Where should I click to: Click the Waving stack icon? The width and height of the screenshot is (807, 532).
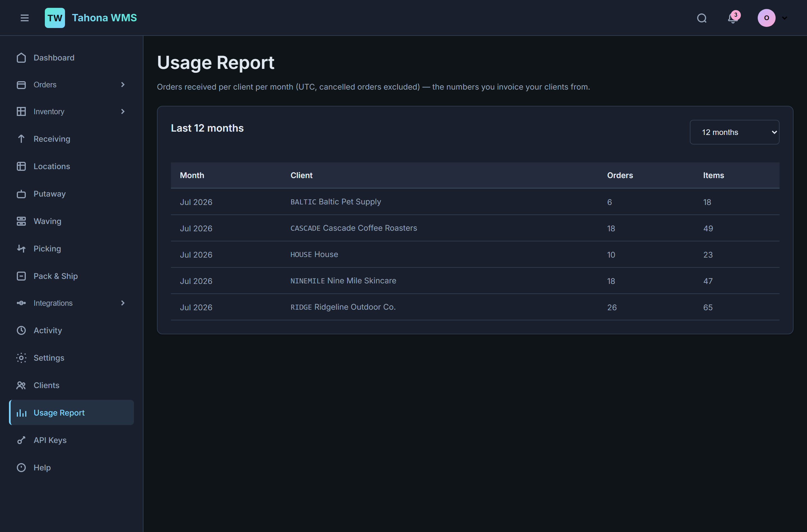pos(21,221)
